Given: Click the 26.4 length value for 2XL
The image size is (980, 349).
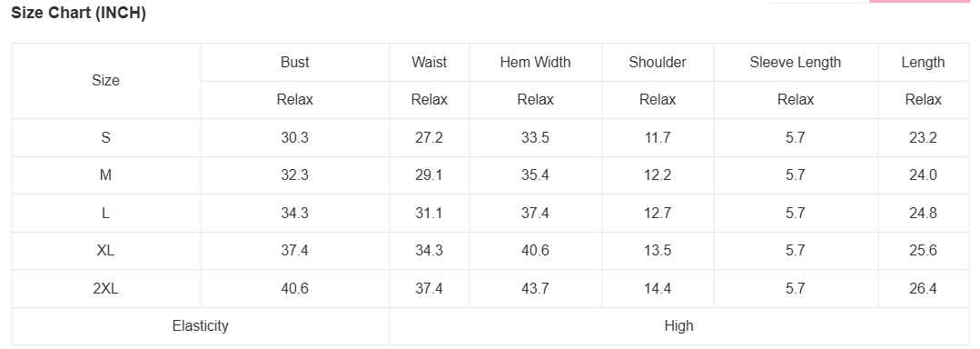Looking at the screenshot, I should 923,289.
